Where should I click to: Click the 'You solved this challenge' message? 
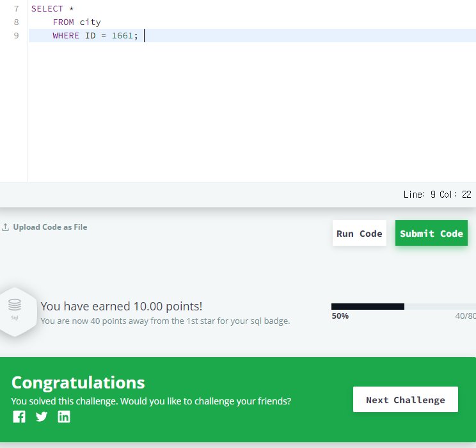click(151, 401)
